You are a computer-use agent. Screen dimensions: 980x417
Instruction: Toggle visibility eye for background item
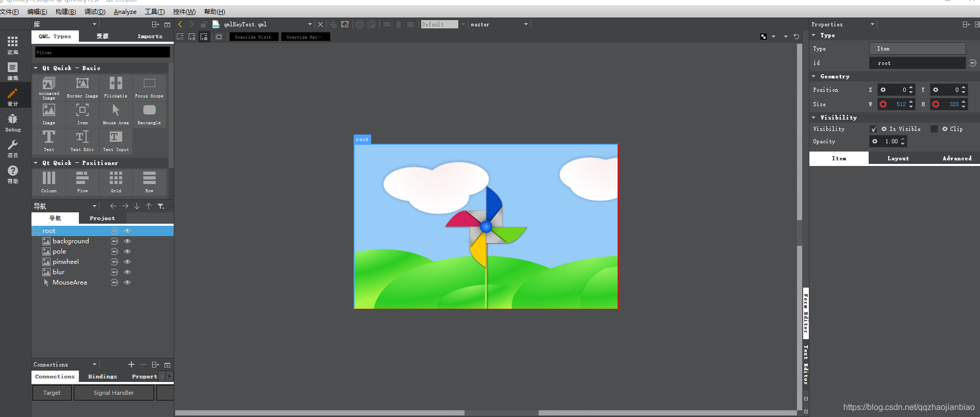[127, 241]
